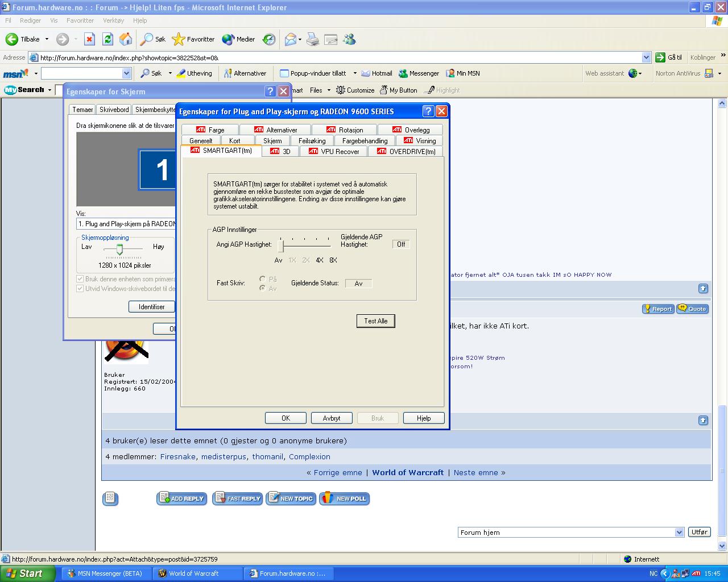Open the Medier media button
728x582 pixels.
(x=238, y=39)
